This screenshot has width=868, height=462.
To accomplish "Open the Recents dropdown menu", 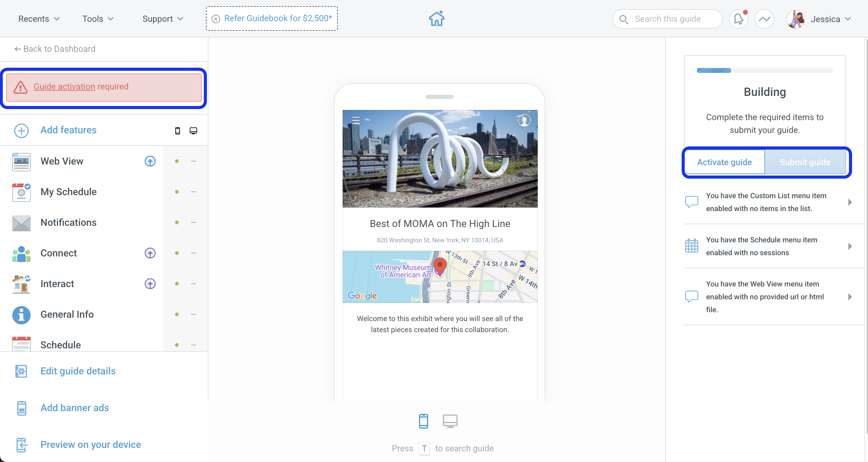I will coord(39,19).
